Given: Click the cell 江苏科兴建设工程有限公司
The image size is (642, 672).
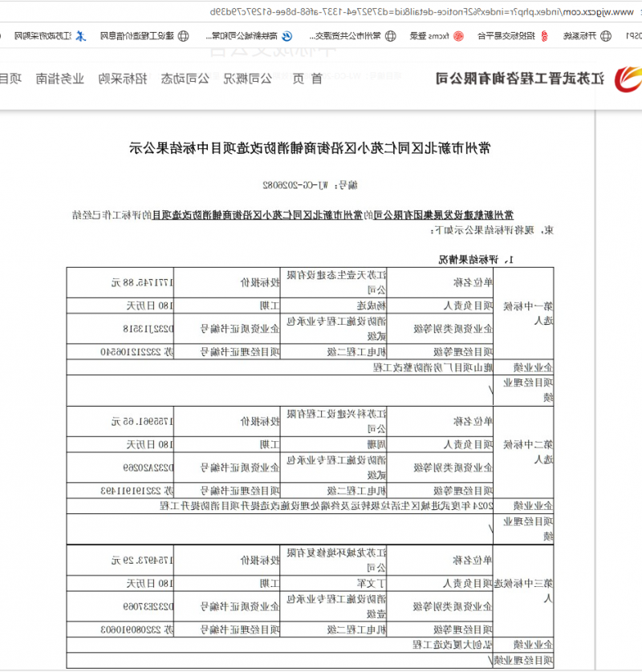Looking at the screenshot, I should point(334,421).
